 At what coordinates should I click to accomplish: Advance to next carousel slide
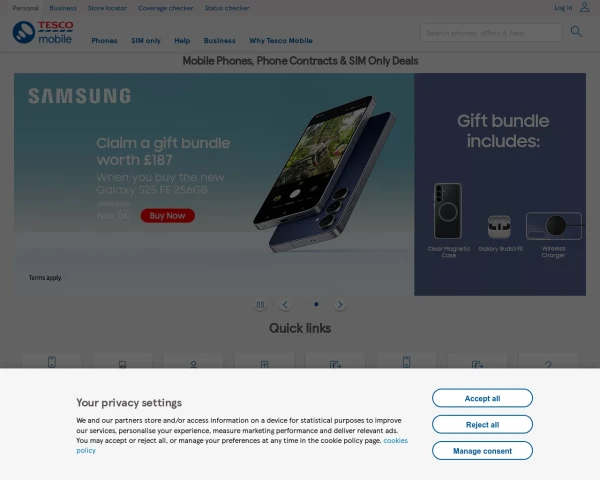(340, 305)
